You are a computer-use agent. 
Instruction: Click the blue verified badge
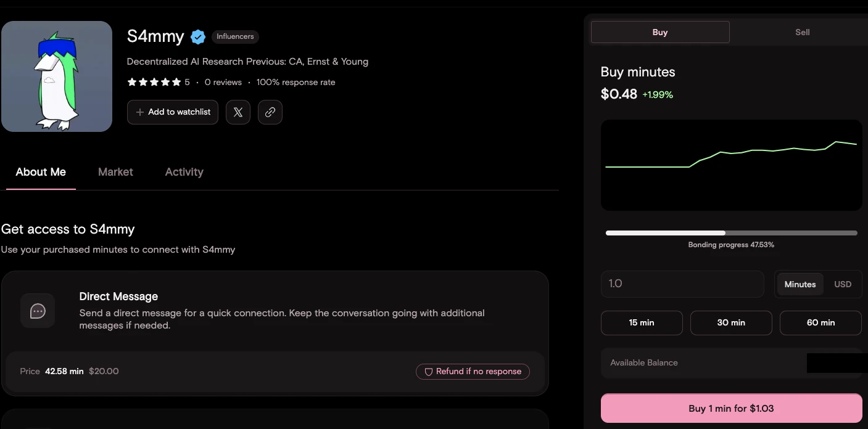(x=198, y=37)
